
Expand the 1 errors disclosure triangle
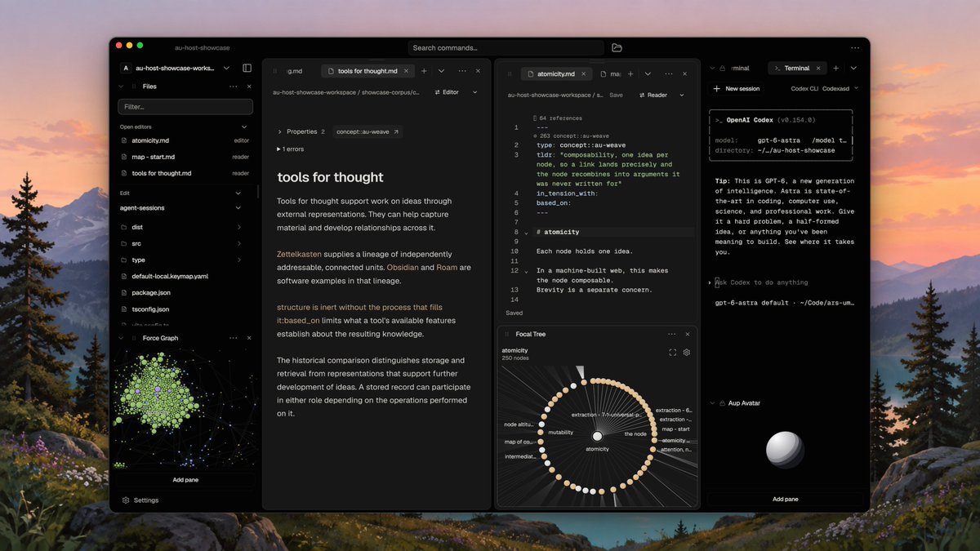tap(278, 149)
